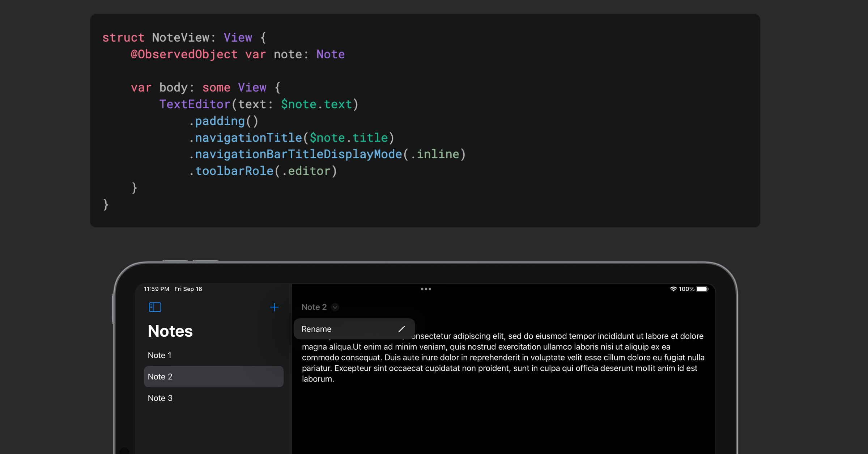The height and width of the screenshot is (454, 868).
Task: Open the chevron menu next to Note 2 title
Action: (x=335, y=307)
